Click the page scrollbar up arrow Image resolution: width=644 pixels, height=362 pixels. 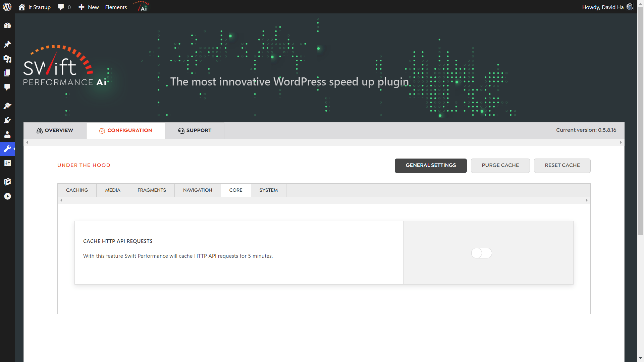640,3
